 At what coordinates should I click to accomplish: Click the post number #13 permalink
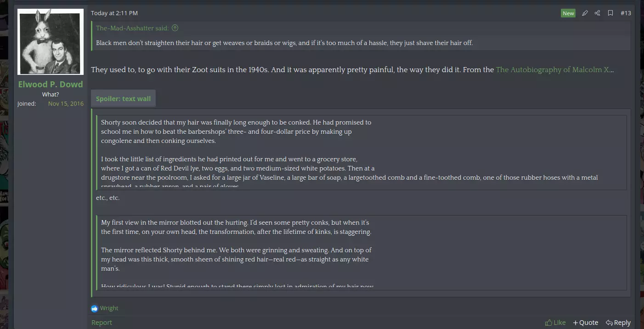pyautogui.click(x=626, y=13)
